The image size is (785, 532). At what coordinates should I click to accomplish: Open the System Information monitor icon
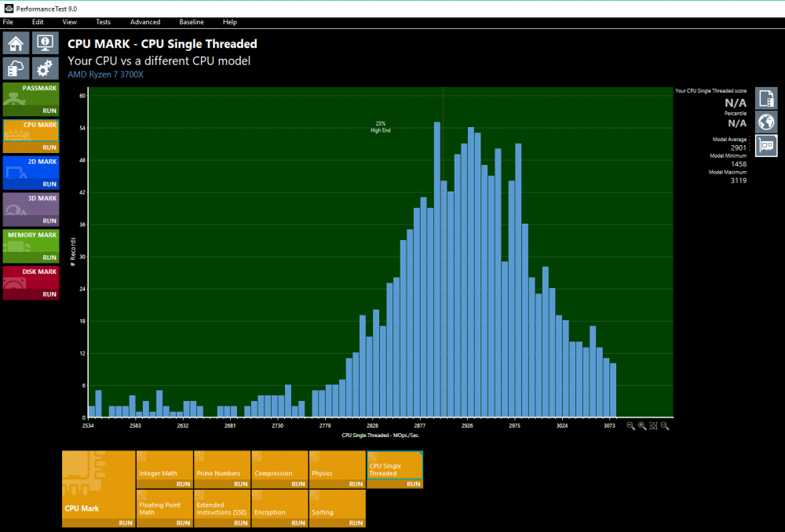pos(46,42)
